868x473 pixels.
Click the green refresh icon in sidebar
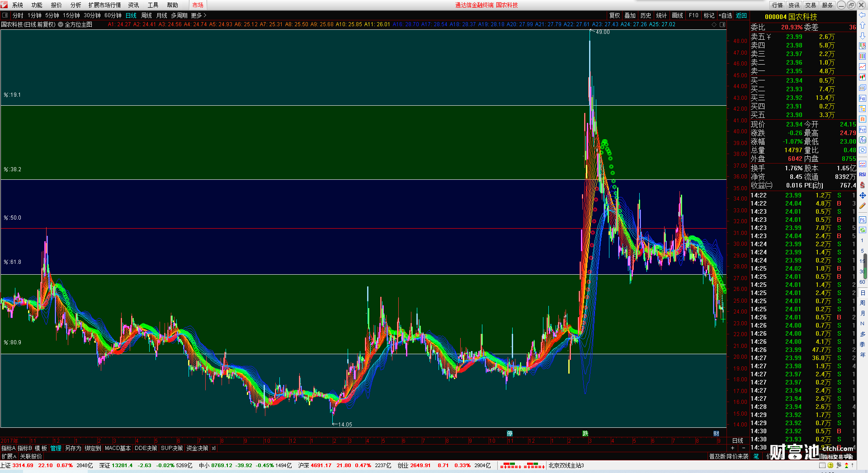click(863, 230)
